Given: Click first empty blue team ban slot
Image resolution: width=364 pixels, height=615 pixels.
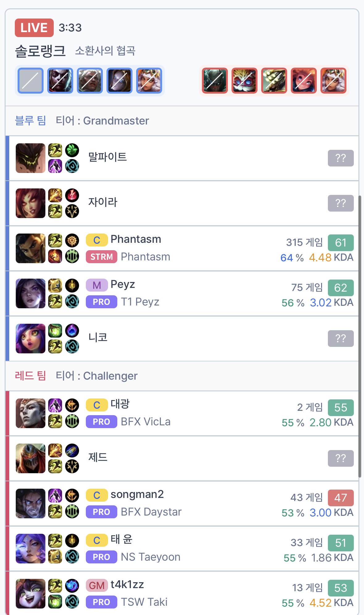Looking at the screenshot, I should [x=31, y=81].
